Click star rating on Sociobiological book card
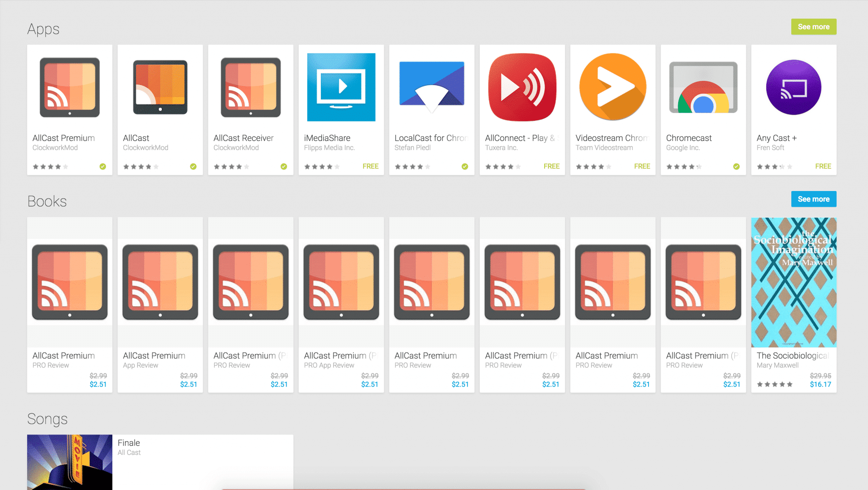This screenshot has width=868, height=490. tap(775, 385)
